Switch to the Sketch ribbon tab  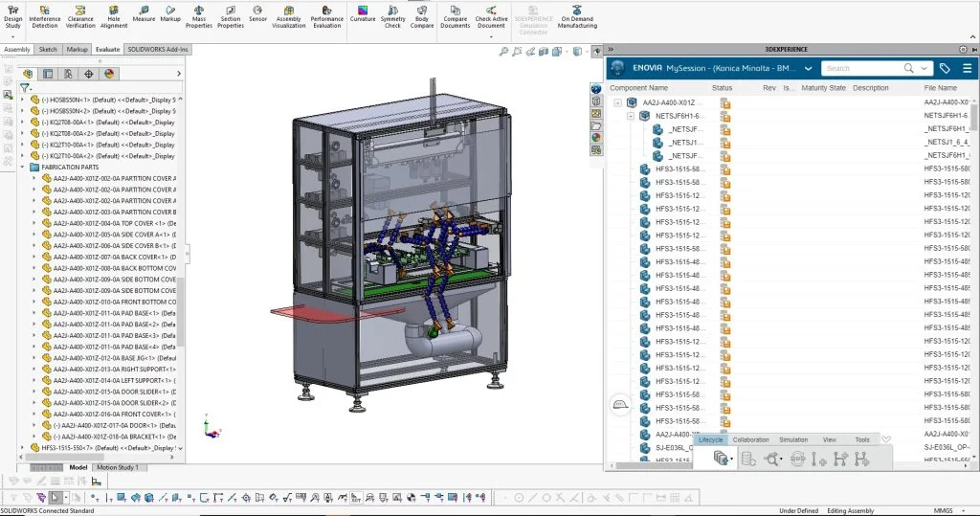point(48,49)
